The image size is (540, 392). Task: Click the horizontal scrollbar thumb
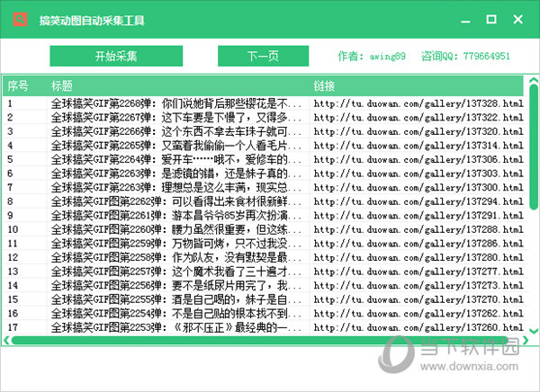(260, 341)
